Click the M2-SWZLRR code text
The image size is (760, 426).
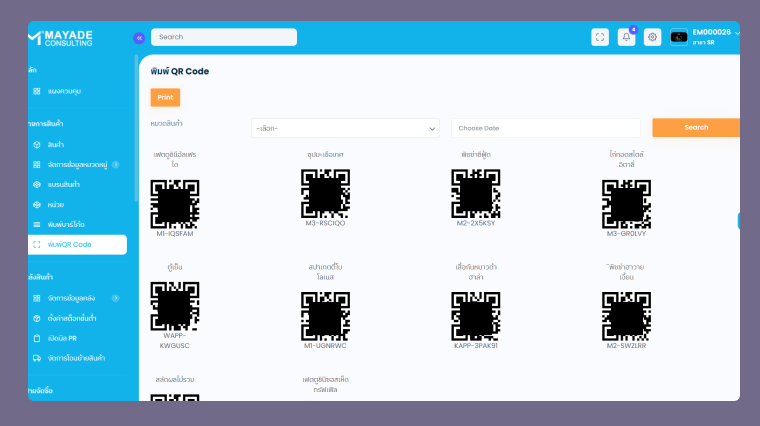tap(626, 346)
